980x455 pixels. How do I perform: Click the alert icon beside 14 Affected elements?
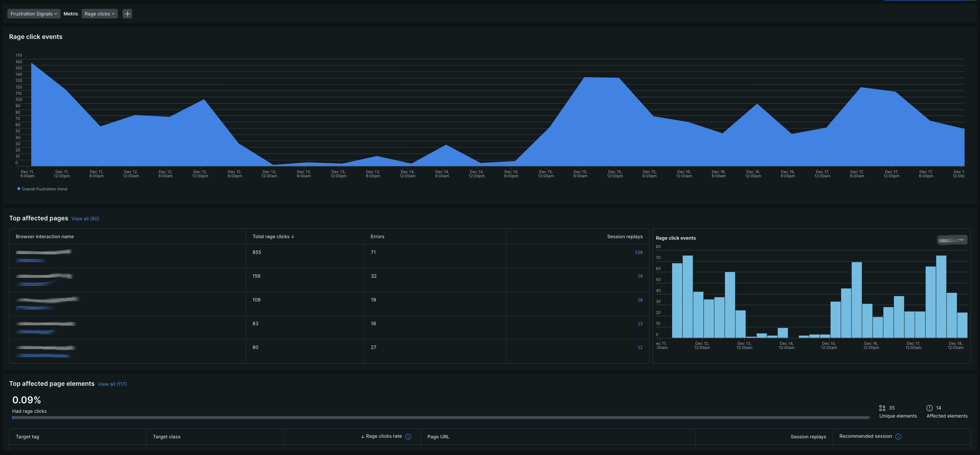(x=930, y=408)
